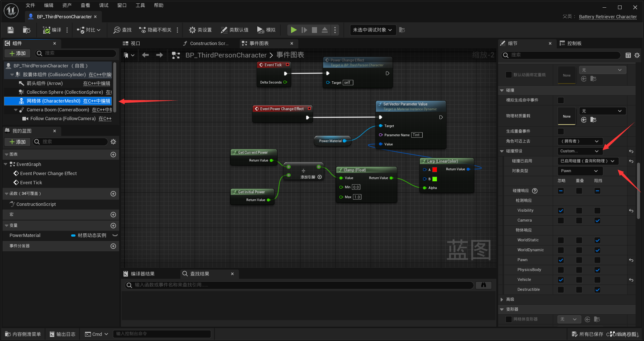The height and width of the screenshot is (341, 644).
Task: Add an event dispatcher with plus icon
Action: pyautogui.click(x=113, y=246)
